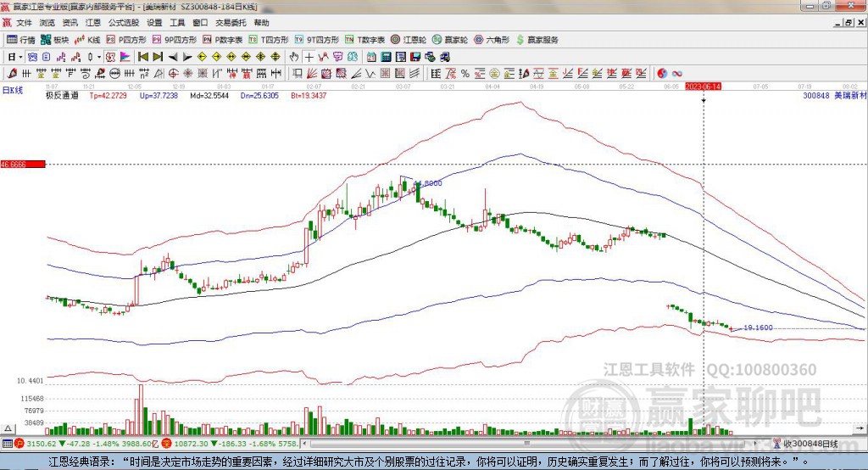
Task: Open 赢家服务 with dollar icon
Action: (x=537, y=40)
